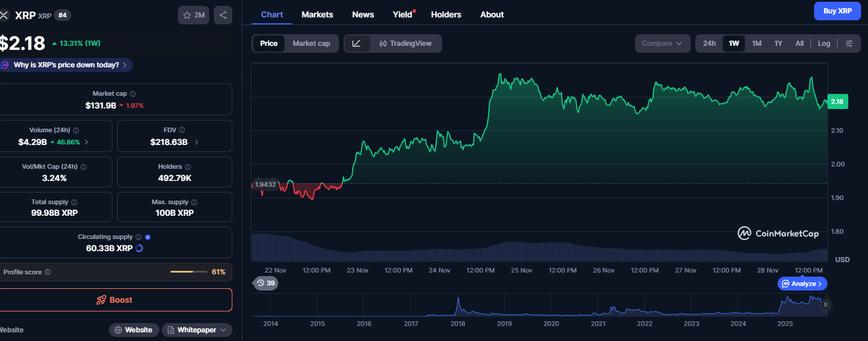Image resolution: width=868 pixels, height=341 pixels.
Task: Switch to the Markets tab
Action: 317,14
